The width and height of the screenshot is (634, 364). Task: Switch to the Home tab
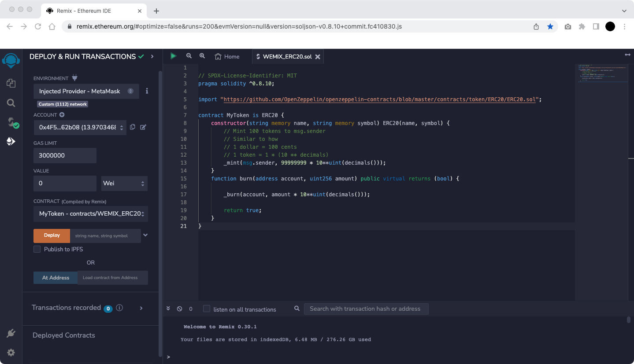click(227, 56)
